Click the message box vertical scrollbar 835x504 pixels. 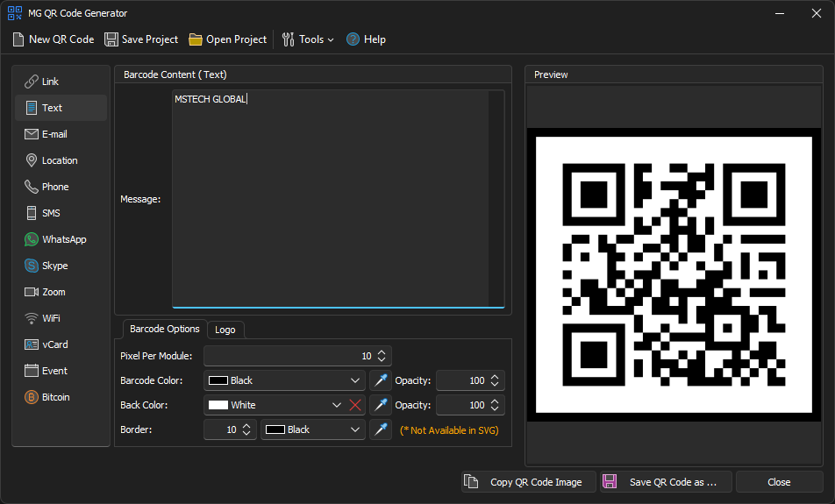point(496,198)
